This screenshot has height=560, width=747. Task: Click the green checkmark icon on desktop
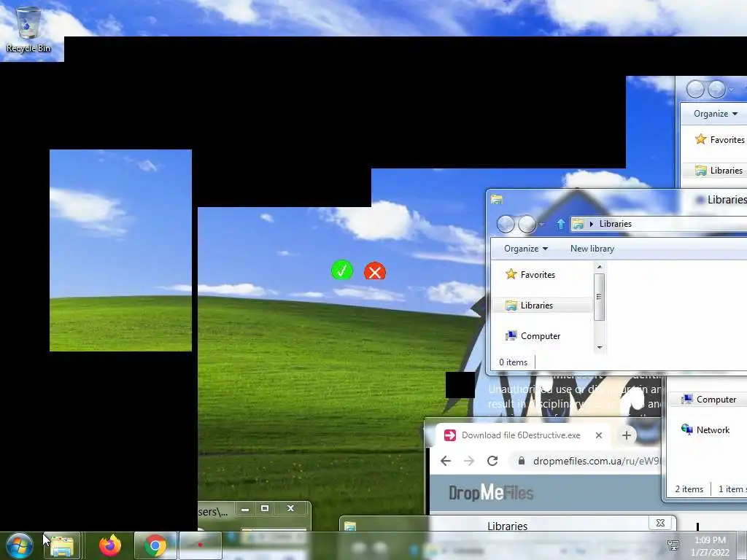pos(342,271)
